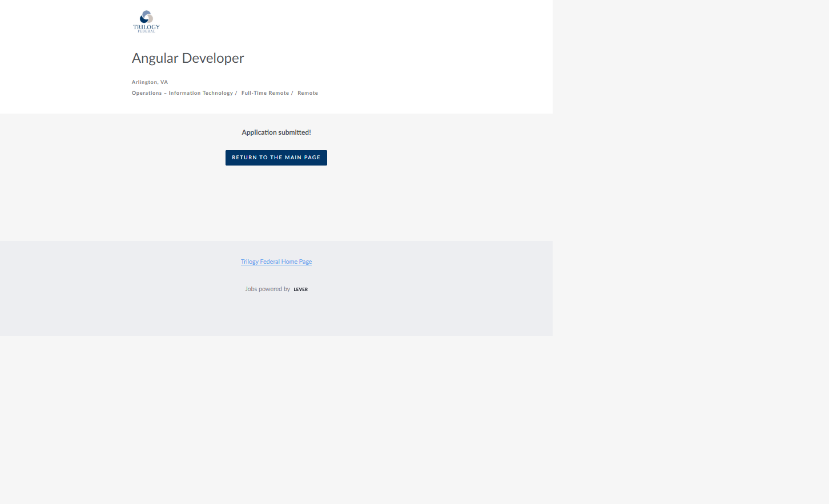This screenshot has height=504, width=829.
Task: Click the Arlington, VA location text
Action: tap(150, 82)
